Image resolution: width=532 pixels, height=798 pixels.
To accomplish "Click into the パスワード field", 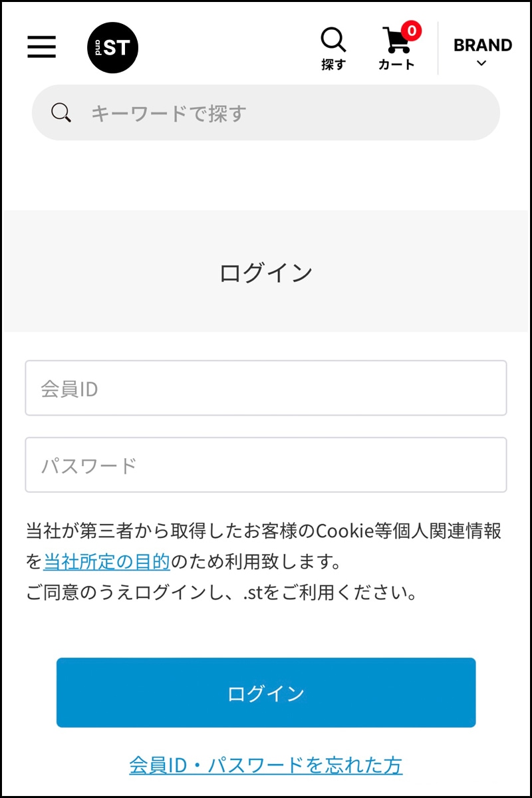I will pos(266,465).
